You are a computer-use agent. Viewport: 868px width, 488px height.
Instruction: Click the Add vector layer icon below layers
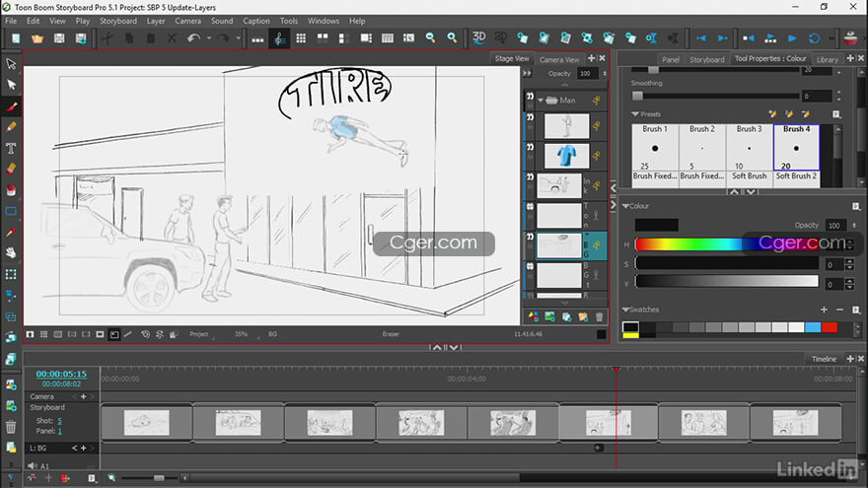(x=533, y=317)
